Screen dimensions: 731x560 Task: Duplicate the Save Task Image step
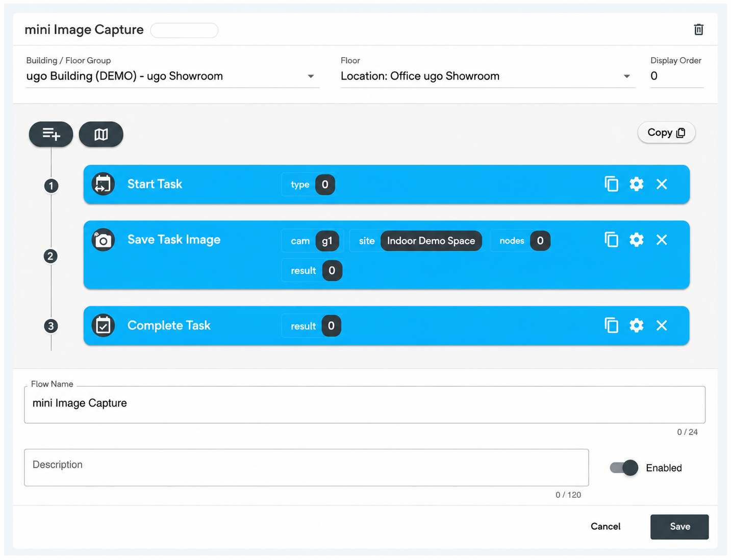click(611, 240)
